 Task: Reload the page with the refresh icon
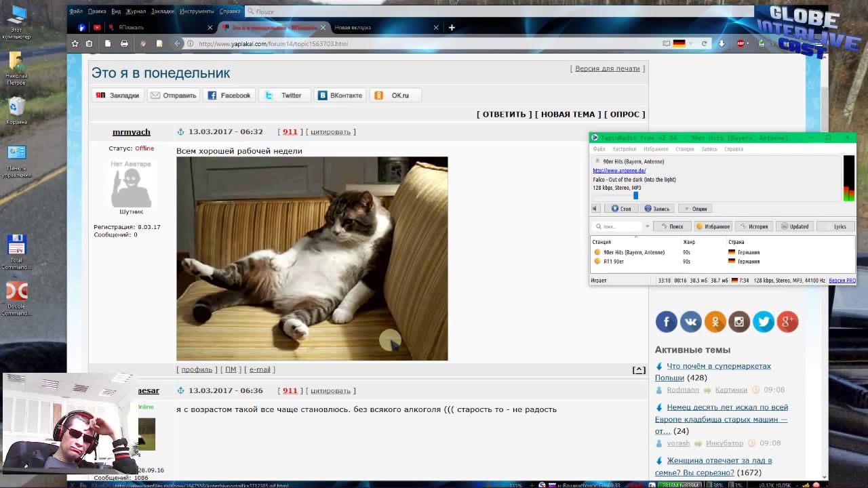coord(704,43)
